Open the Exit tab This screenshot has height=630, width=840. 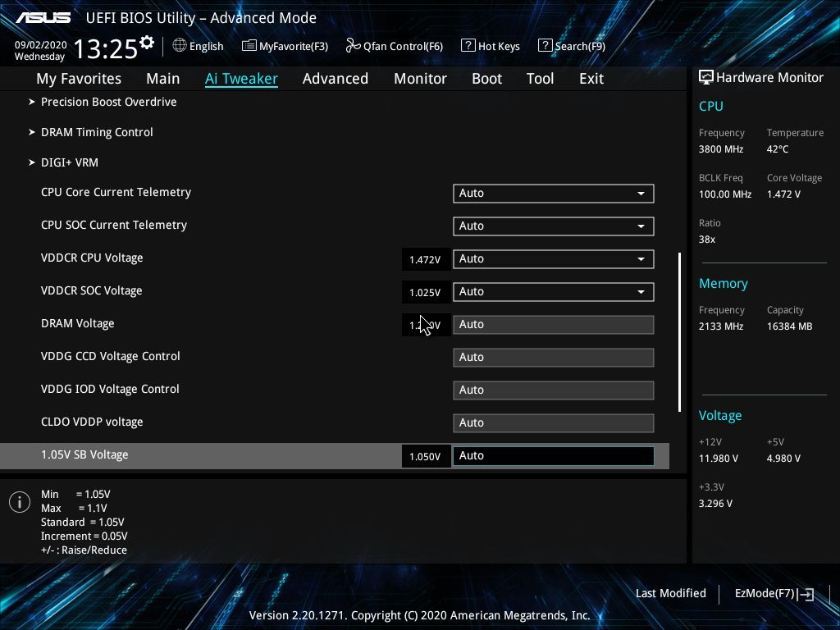coord(591,79)
